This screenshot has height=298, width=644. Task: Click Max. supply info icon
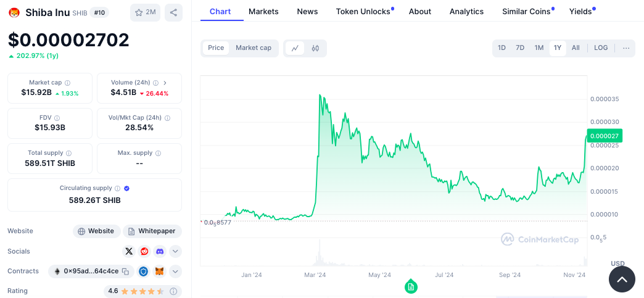tap(158, 153)
